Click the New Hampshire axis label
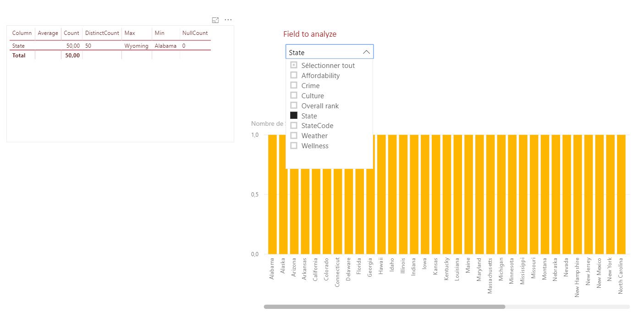Screen dimensions: 644x330 click(x=578, y=277)
